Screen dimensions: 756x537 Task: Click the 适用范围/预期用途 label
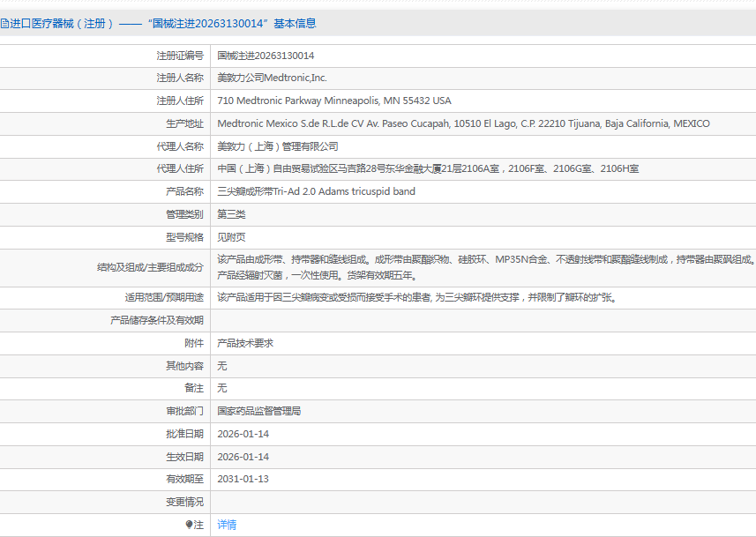point(164,297)
